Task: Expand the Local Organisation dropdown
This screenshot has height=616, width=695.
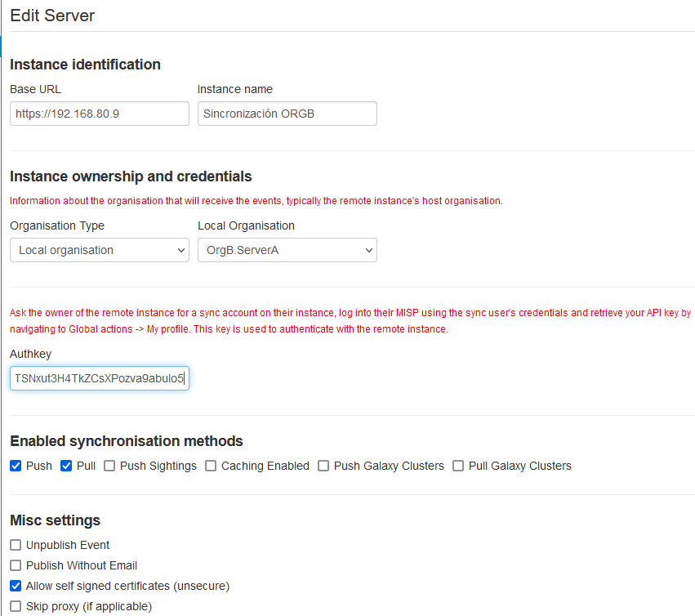Action: [287, 250]
